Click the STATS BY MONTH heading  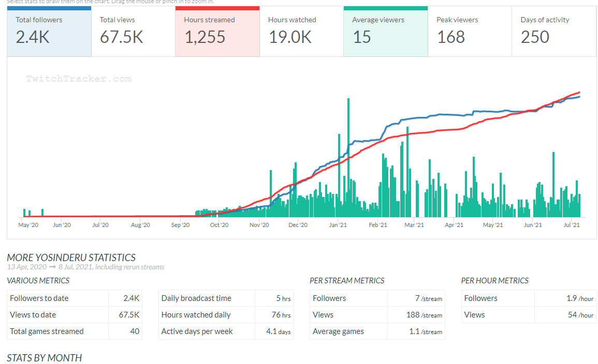coord(44,358)
